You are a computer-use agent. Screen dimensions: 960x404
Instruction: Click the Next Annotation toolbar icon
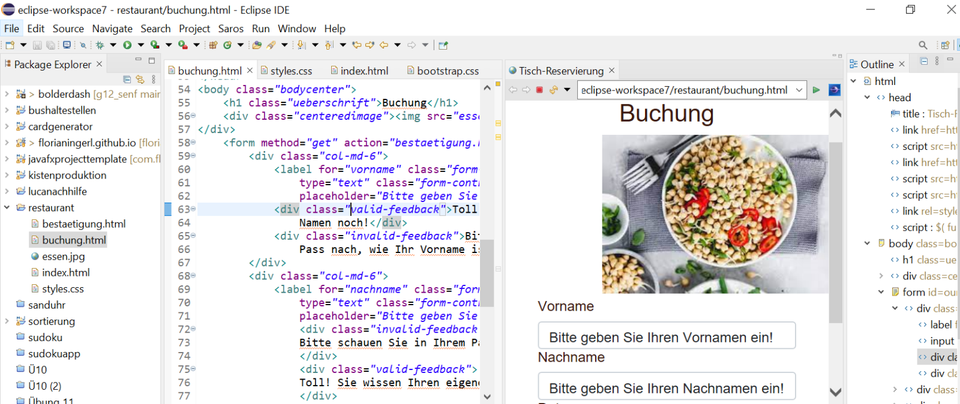point(301,45)
